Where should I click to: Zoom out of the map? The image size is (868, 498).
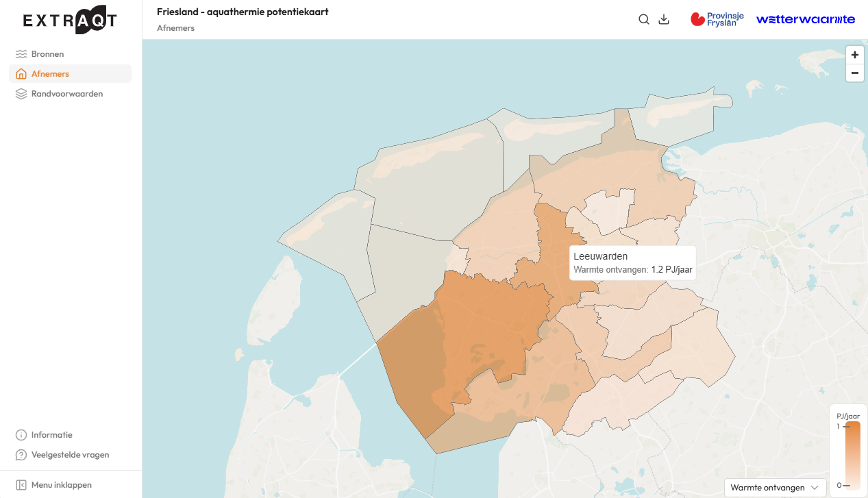pos(855,73)
